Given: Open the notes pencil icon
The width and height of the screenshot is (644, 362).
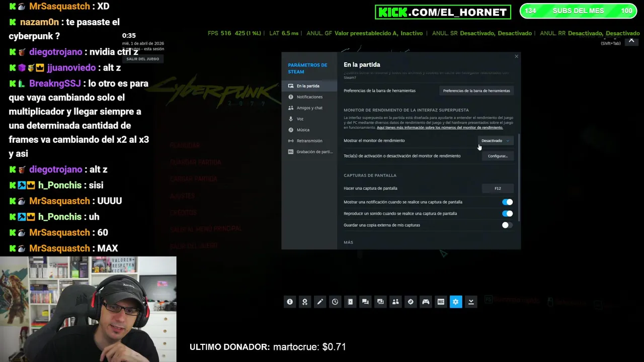Looking at the screenshot, I should pos(320,302).
